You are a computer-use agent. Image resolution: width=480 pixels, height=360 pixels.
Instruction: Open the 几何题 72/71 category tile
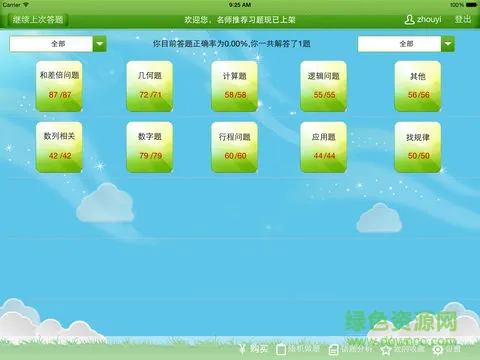coord(150,86)
